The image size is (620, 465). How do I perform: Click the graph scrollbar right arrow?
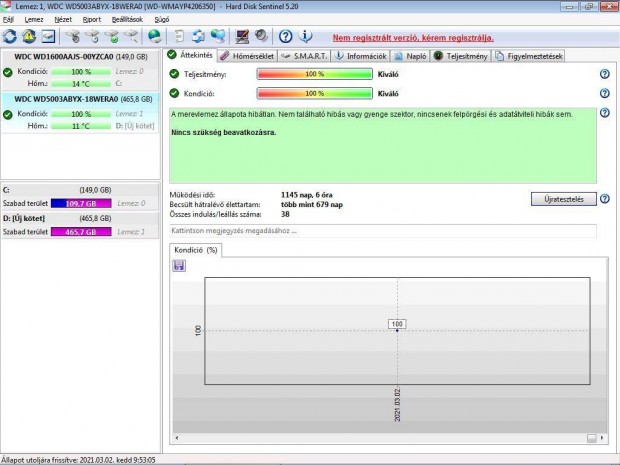[602, 438]
